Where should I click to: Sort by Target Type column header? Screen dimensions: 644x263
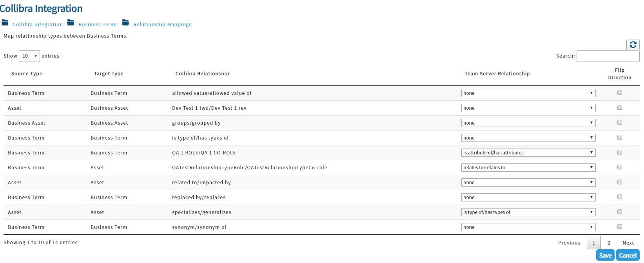point(109,74)
